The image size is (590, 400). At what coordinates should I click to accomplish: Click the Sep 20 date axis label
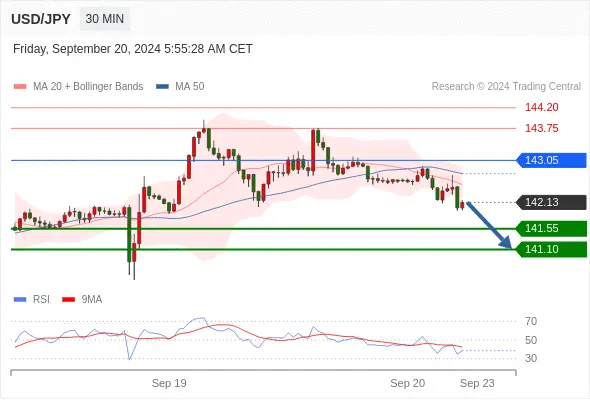[x=408, y=383]
